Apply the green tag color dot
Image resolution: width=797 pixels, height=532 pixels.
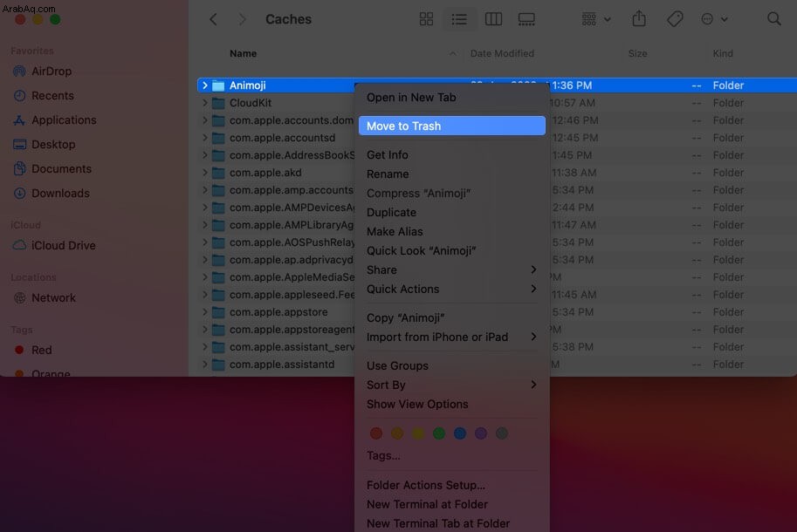(438, 433)
